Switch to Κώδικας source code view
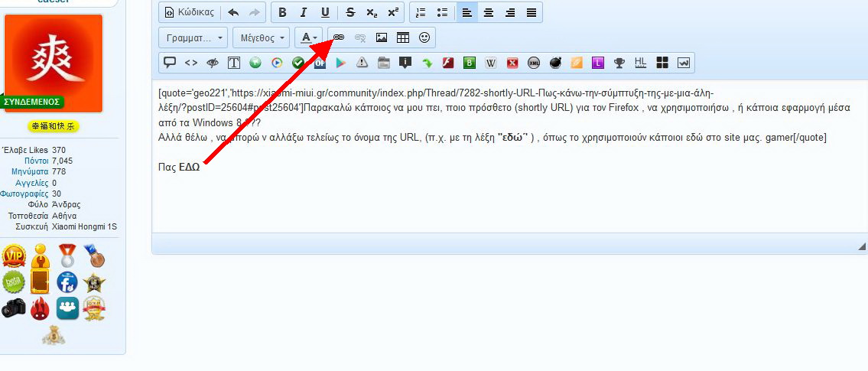Image resolution: width=868 pixels, height=371 pixels. pyautogui.click(x=189, y=12)
